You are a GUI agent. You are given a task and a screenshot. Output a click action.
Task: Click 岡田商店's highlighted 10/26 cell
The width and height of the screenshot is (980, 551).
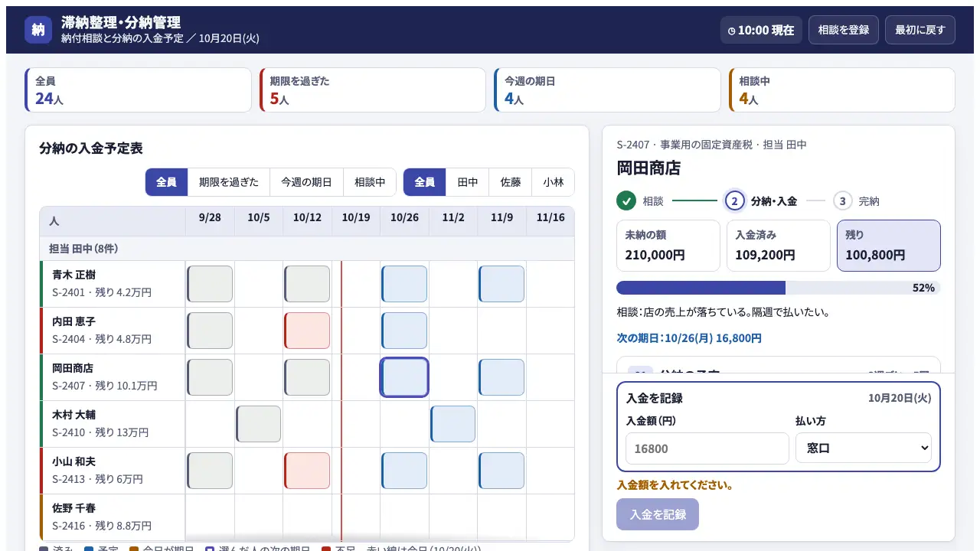(x=404, y=377)
